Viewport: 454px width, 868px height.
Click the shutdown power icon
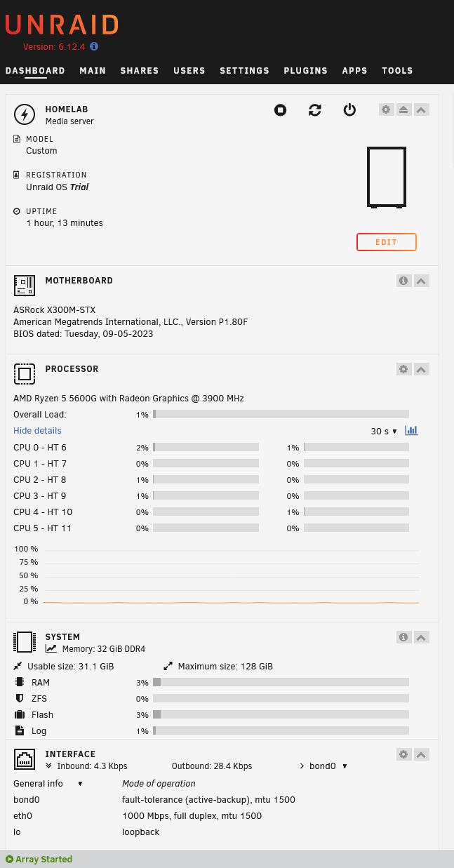coord(349,110)
